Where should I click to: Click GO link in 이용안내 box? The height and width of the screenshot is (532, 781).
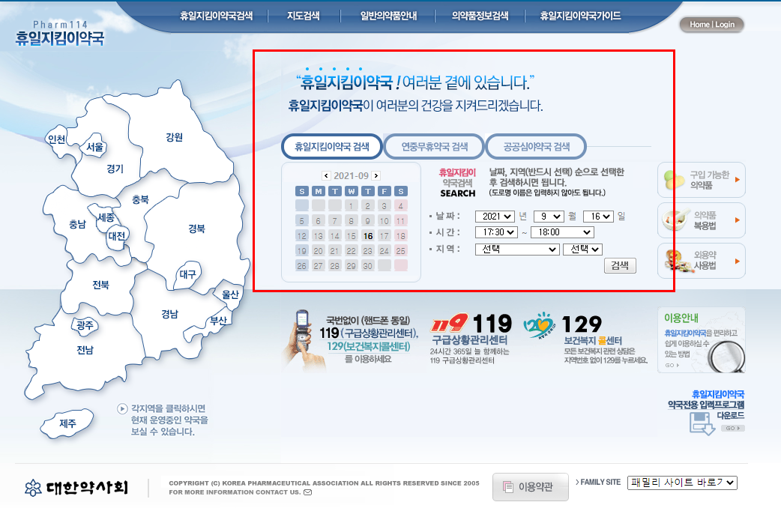(x=672, y=365)
